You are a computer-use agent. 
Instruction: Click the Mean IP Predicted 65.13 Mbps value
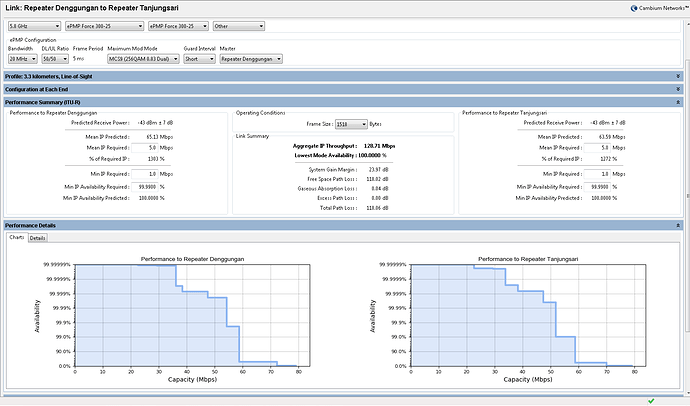[x=159, y=137]
